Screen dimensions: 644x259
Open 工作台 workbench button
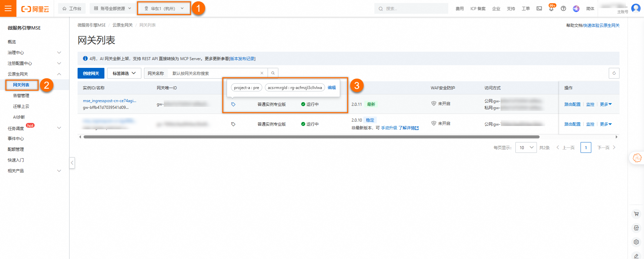click(x=72, y=8)
